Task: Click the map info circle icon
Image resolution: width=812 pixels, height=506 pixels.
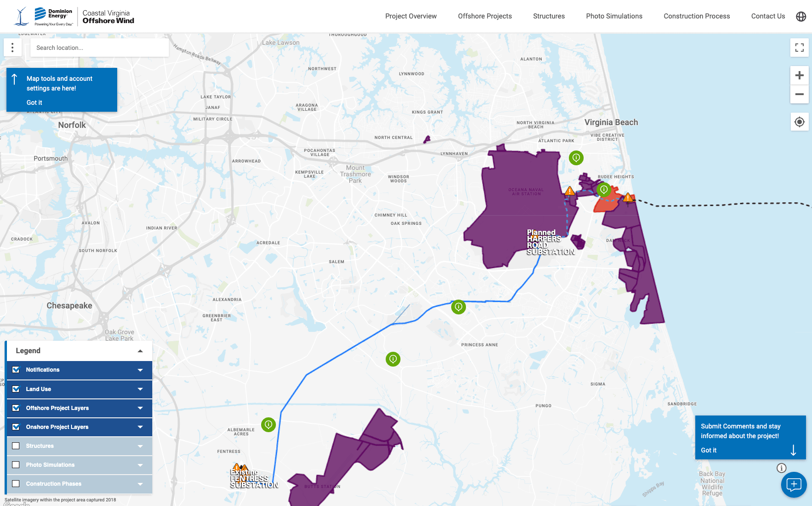Action: (782, 468)
